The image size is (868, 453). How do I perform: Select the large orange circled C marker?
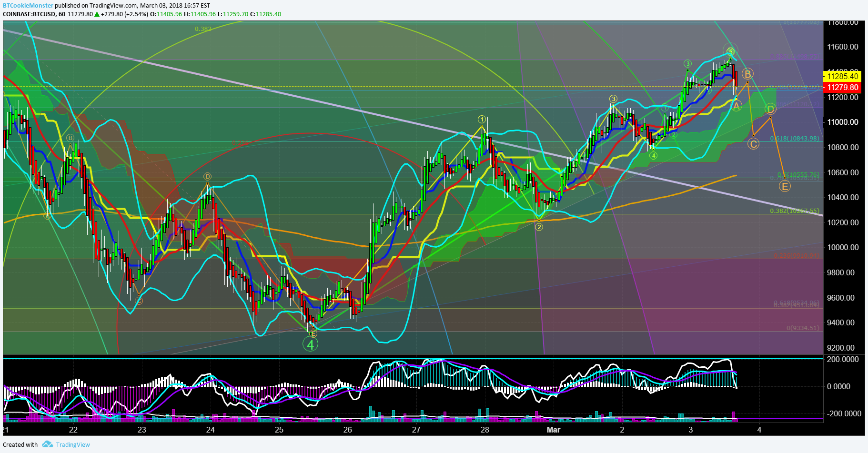pyautogui.click(x=753, y=144)
